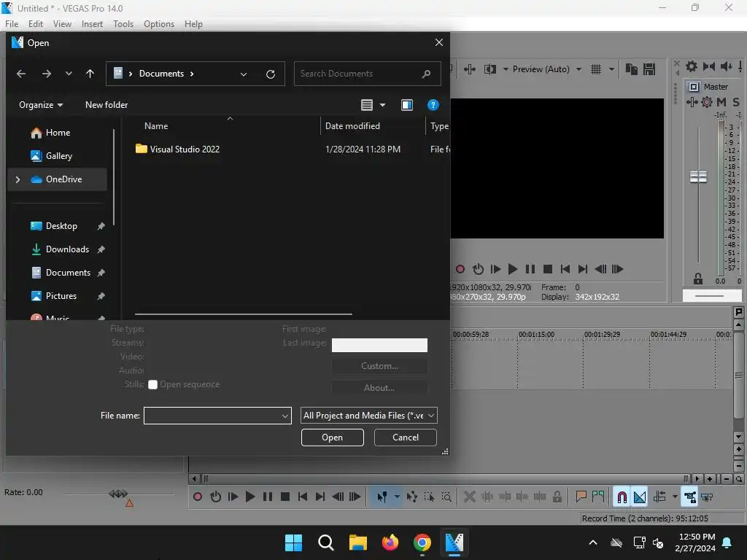Open the address bar previous locations dropdown
This screenshot has height=560, width=747.
click(x=244, y=74)
